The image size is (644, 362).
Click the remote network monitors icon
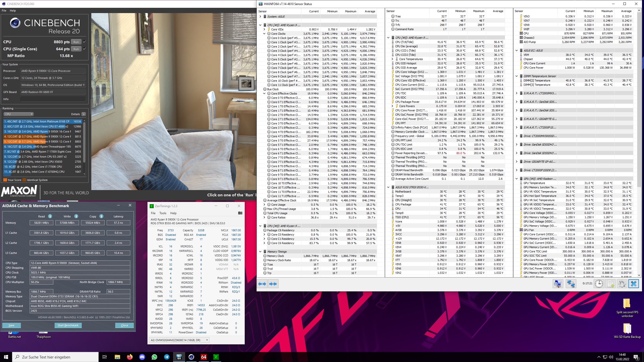(x=571, y=284)
